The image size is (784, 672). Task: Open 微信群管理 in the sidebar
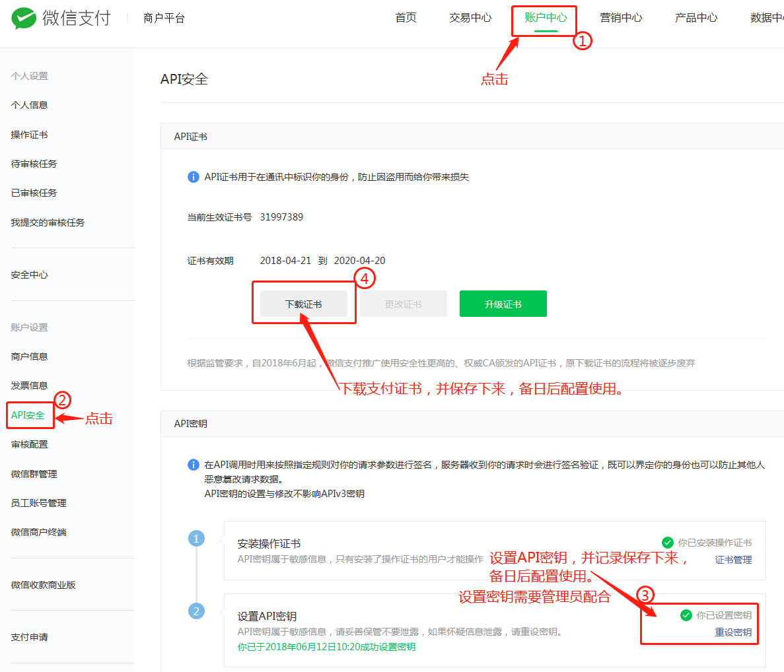pyautogui.click(x=34, y=474)
